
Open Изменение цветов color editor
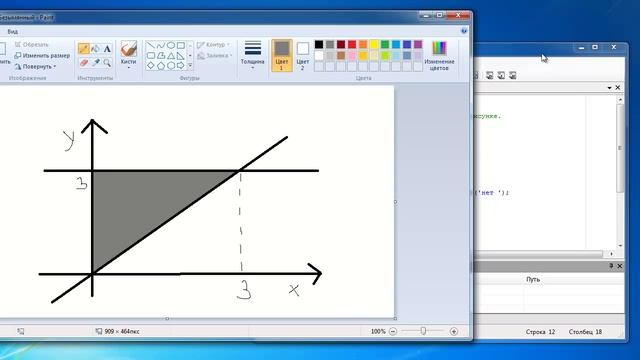click(439, 56)
